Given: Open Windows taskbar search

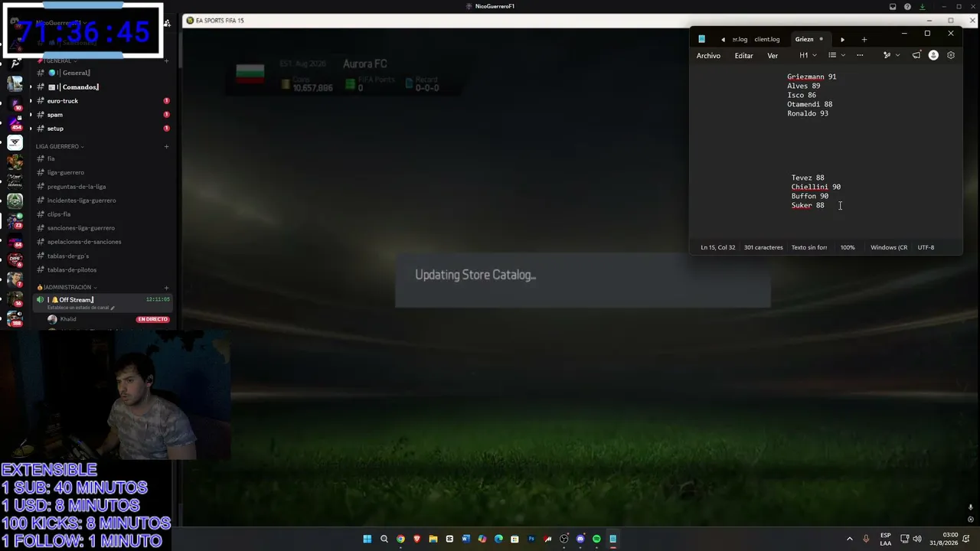Looking at the screenshot, I should coord(384,539).
